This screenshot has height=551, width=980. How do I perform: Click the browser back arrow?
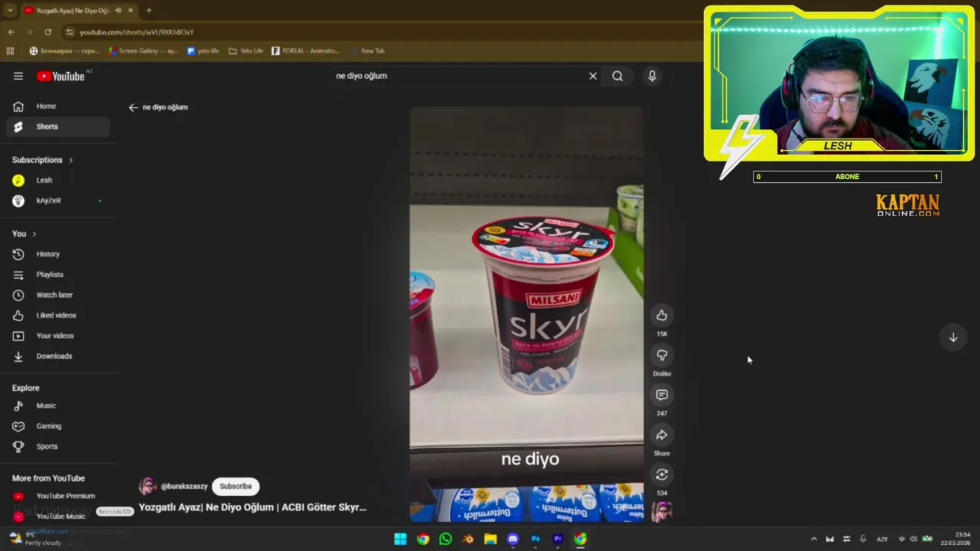click(x=11, y=32)
